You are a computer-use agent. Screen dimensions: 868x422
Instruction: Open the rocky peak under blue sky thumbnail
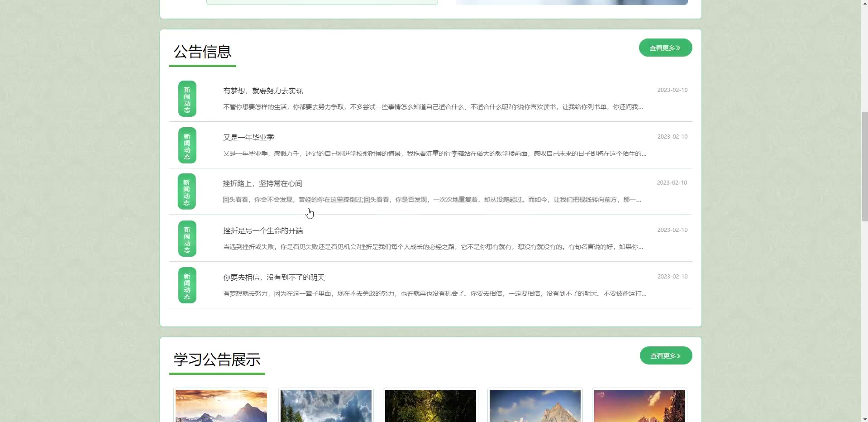(x=535, y=406)
